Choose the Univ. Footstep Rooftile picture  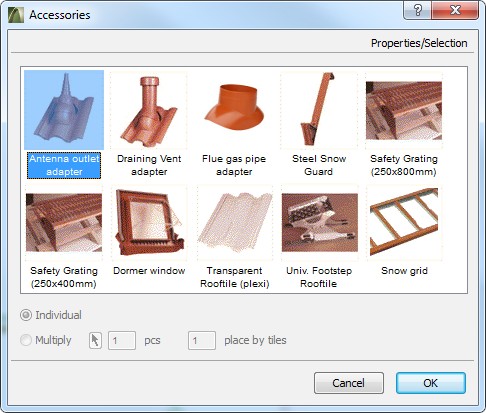[319, 223]
